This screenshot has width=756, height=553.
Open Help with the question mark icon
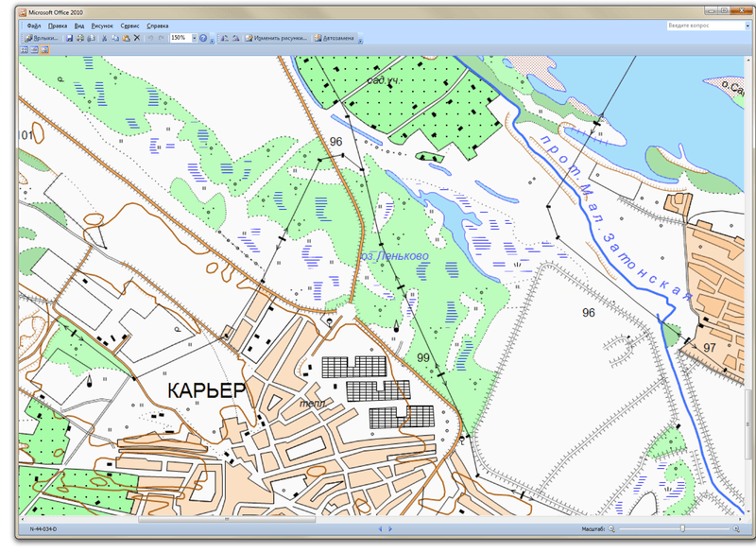pos(203,38)
